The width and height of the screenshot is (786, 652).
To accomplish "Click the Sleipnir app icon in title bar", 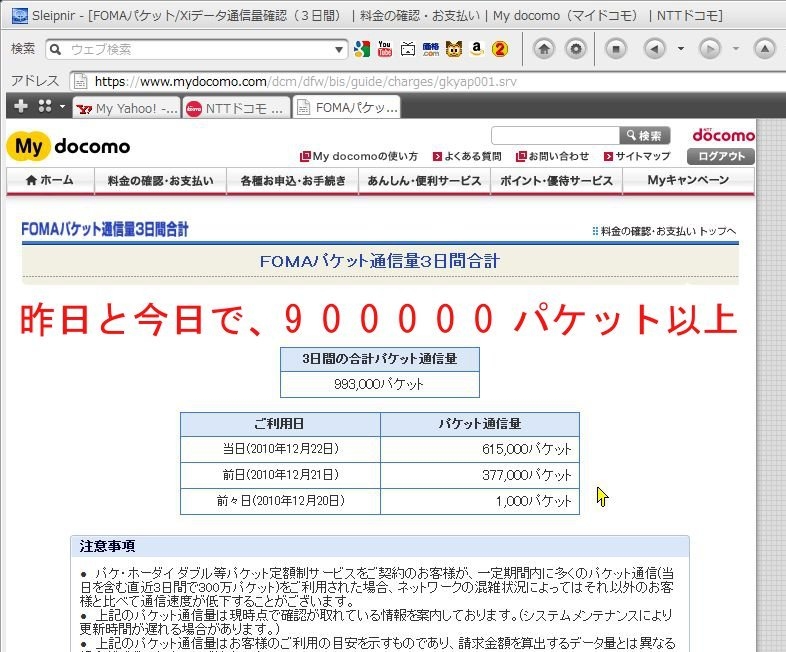I will click(x=19, y=16).
